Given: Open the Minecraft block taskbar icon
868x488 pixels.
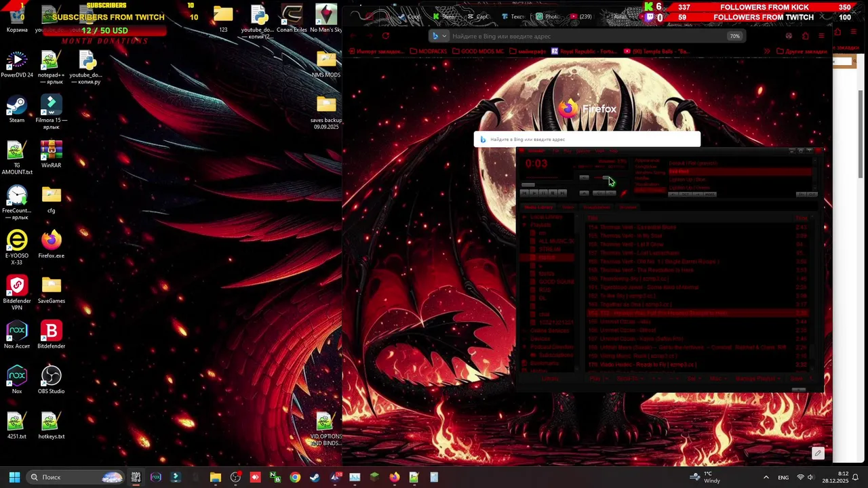Looking at the screenshot, I should point(374,477).
